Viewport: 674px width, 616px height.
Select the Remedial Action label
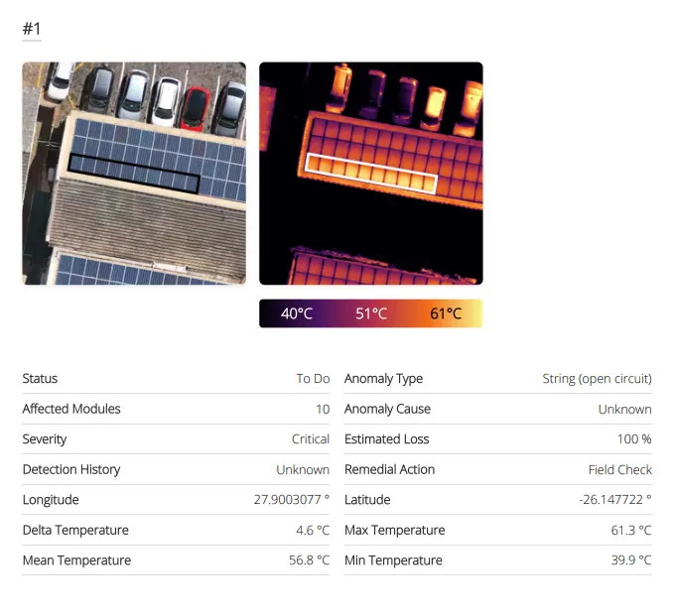[x=389, y=469]
